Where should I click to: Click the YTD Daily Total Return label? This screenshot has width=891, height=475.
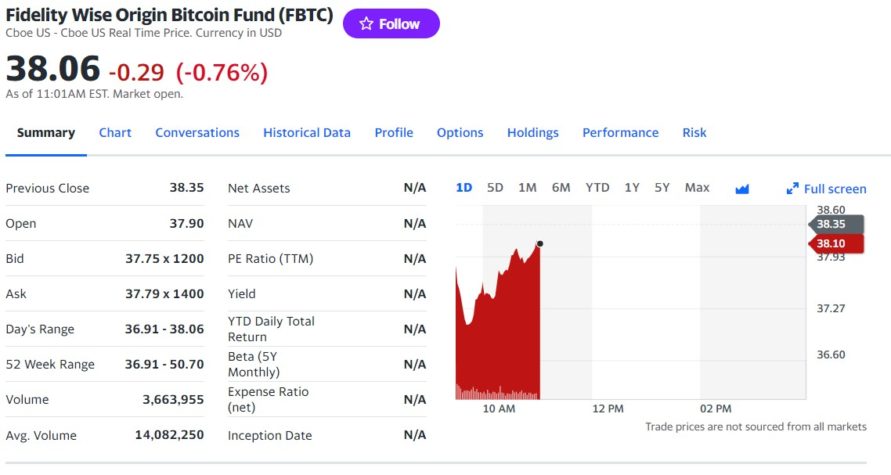pos(271,329)
